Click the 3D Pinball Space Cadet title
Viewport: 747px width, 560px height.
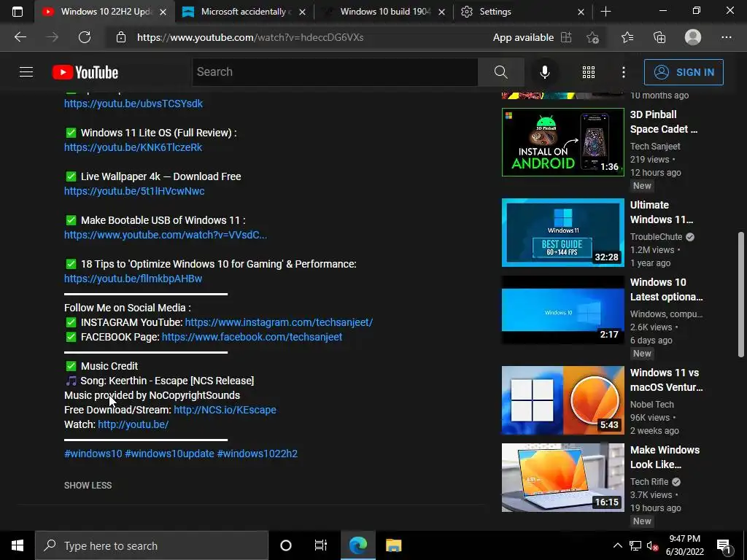(664, 122)
